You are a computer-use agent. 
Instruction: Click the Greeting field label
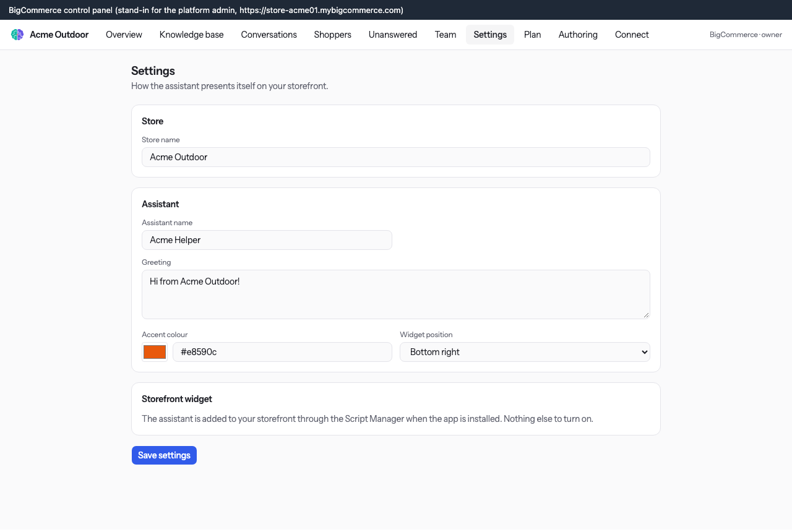[156, 262]
